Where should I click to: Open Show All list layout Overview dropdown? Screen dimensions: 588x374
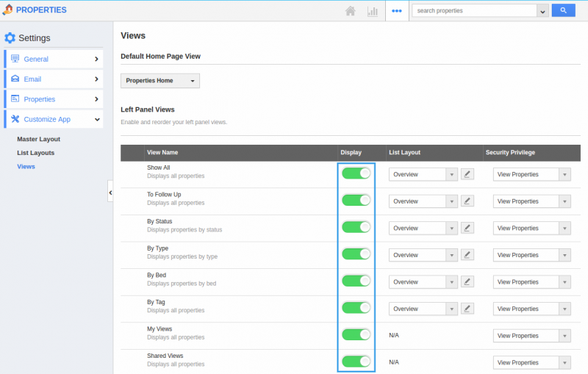[x=423, y=174]
